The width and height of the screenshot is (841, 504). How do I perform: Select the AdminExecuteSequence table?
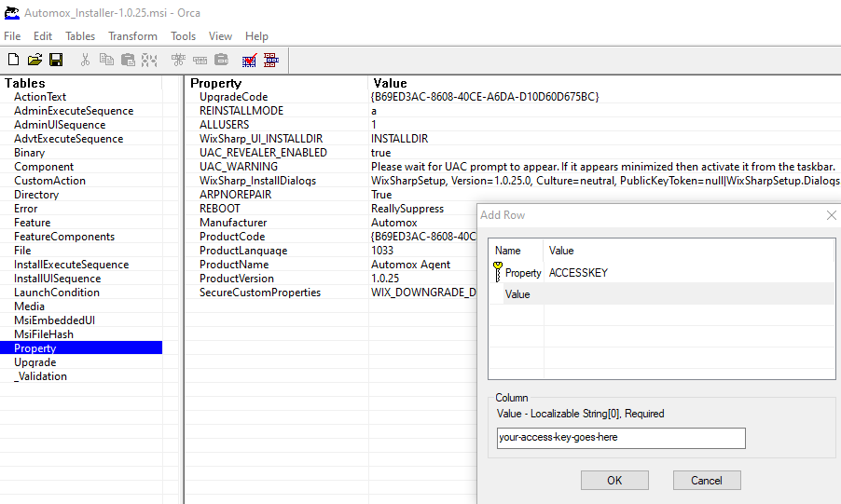click(x=74, y=111)
